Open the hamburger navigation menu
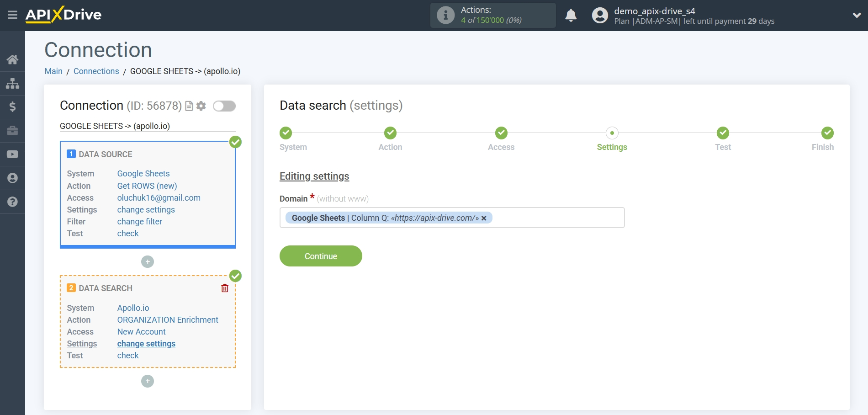This screenshot has height=415, width=868. (x=12, y=15)
